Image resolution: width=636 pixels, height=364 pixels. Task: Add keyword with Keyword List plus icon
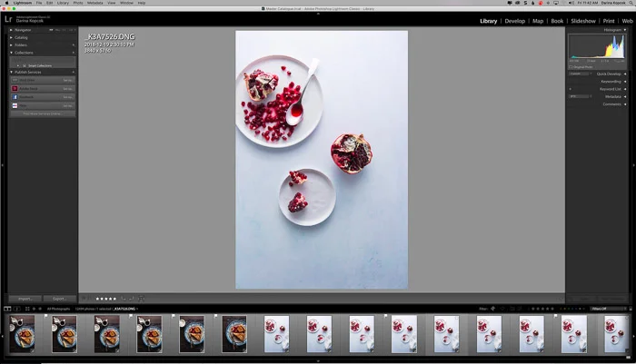pos(571,89)
